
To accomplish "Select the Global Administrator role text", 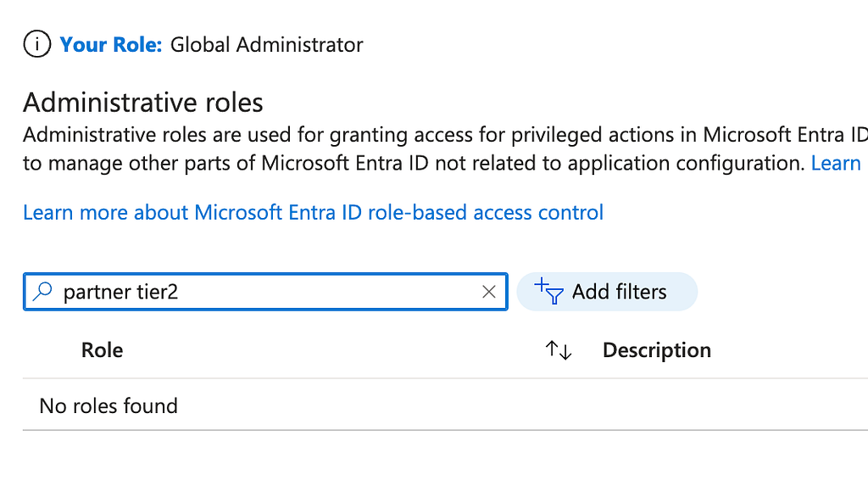I will 266,45.
